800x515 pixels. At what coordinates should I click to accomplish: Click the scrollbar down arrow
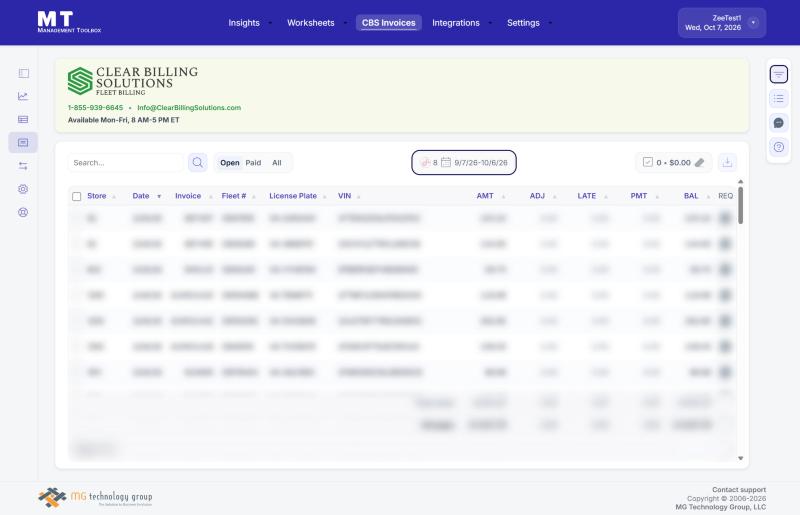[x=740, y=458]
